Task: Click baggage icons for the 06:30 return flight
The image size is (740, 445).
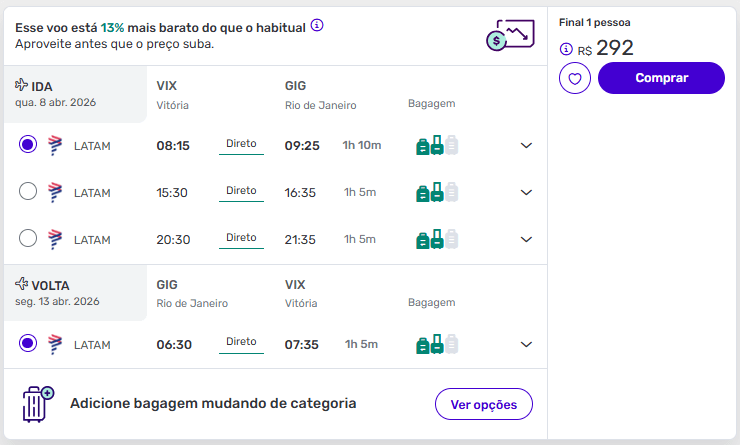Action: 436,345
